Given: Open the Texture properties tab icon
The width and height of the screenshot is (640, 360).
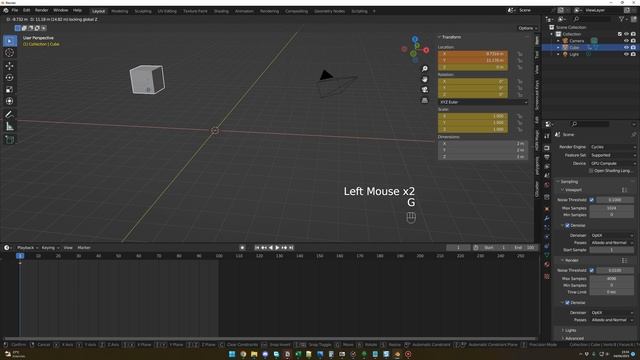Looking at the screenshot, I should click(x=547, y=277).
